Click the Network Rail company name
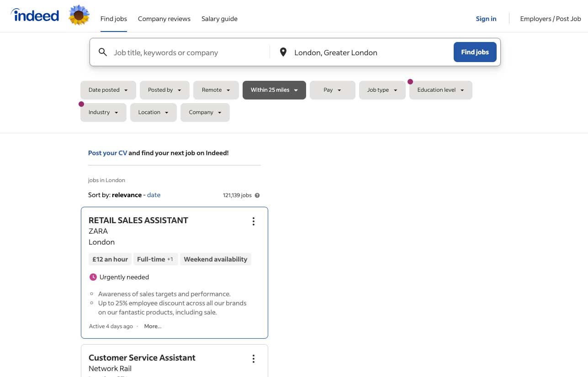588x377 pixels. 110,368
